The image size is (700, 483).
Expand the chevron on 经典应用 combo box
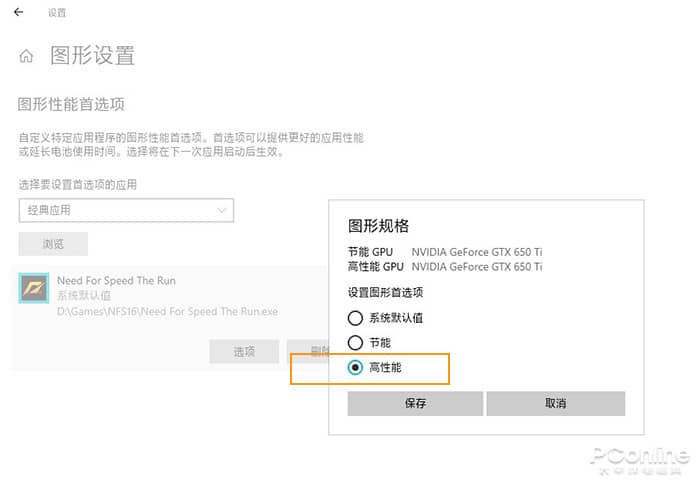[x=221, y=210]
